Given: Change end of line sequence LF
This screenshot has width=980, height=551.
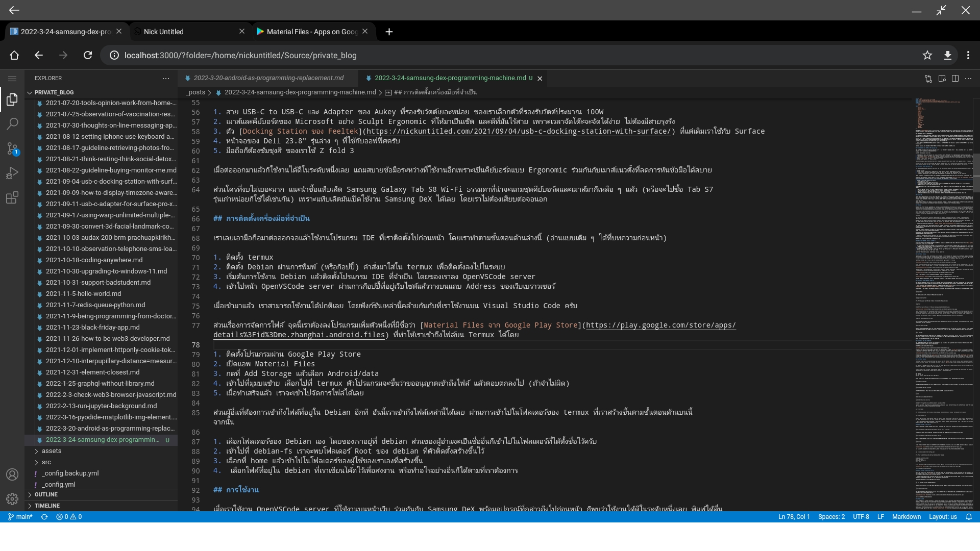Looking at the screenshot, I should [880, 517].
